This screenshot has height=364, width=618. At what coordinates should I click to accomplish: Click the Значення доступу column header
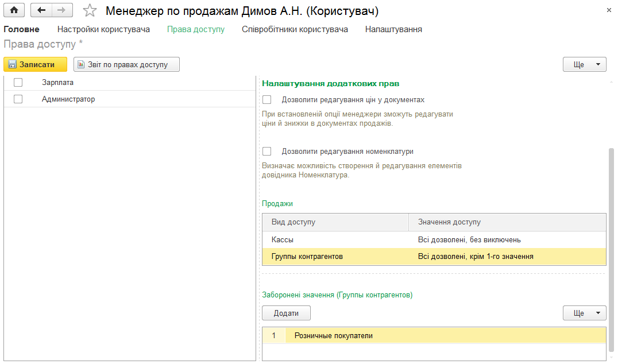click(x=507, y=222)
